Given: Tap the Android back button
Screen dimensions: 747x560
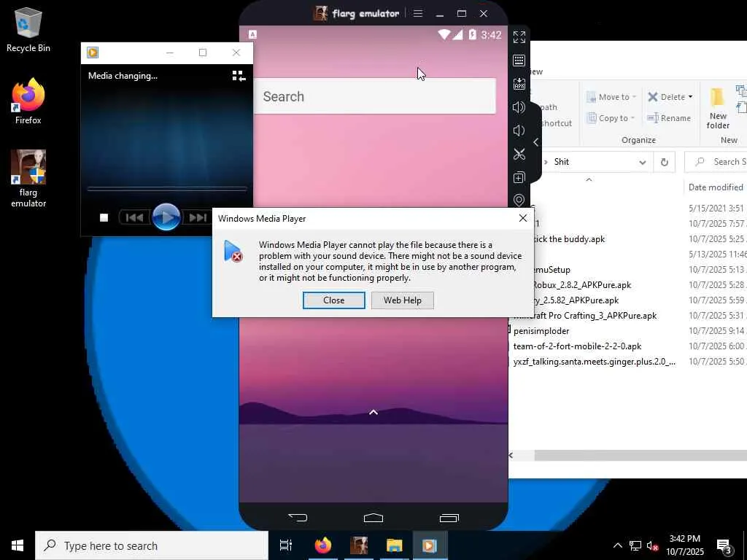Looking at the screenshot, I should (x=298, y=518).
